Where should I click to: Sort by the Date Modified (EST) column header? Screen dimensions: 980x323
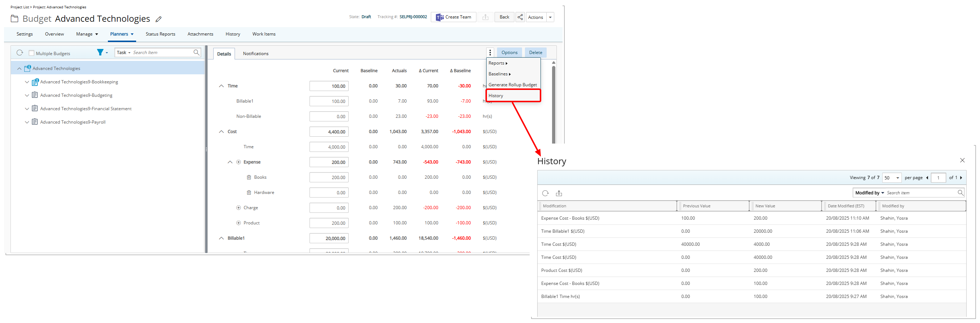(849, 206)
